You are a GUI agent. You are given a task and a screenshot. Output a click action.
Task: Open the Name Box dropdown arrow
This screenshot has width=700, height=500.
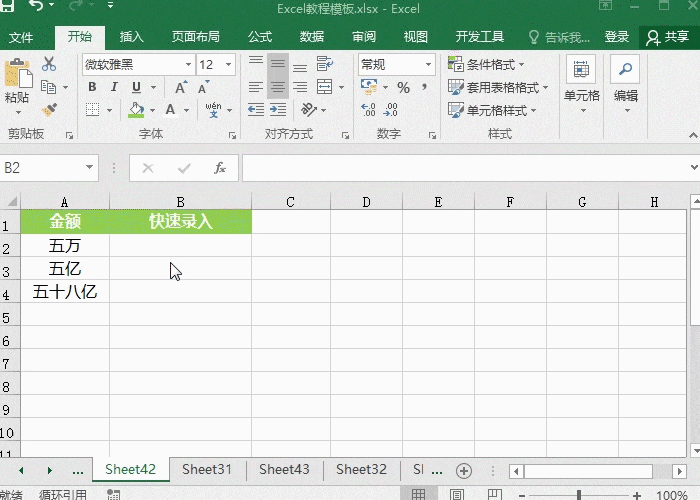point(89,167)
